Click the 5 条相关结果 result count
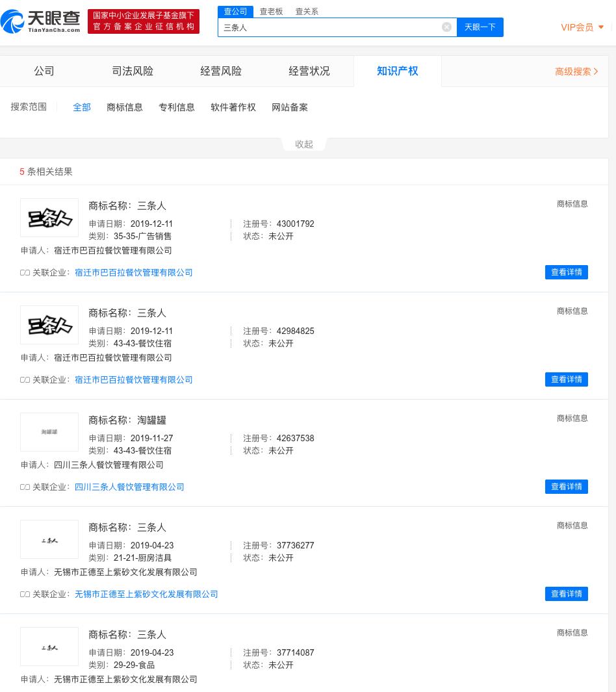Image resolution: width=616 pixels, height=692 pixels. tap(46, 172)
